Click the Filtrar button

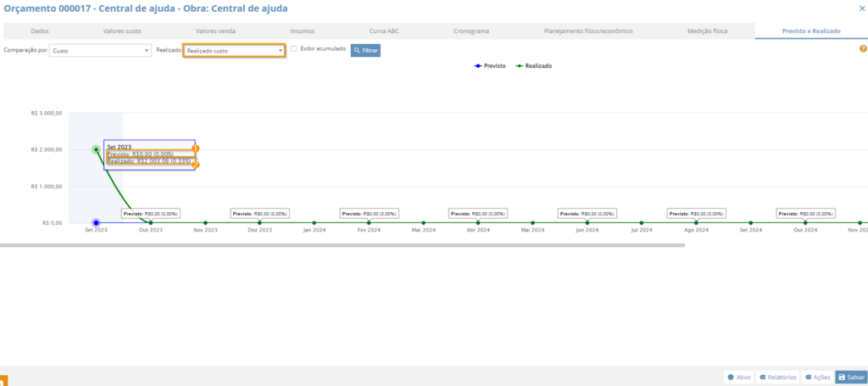365,50
